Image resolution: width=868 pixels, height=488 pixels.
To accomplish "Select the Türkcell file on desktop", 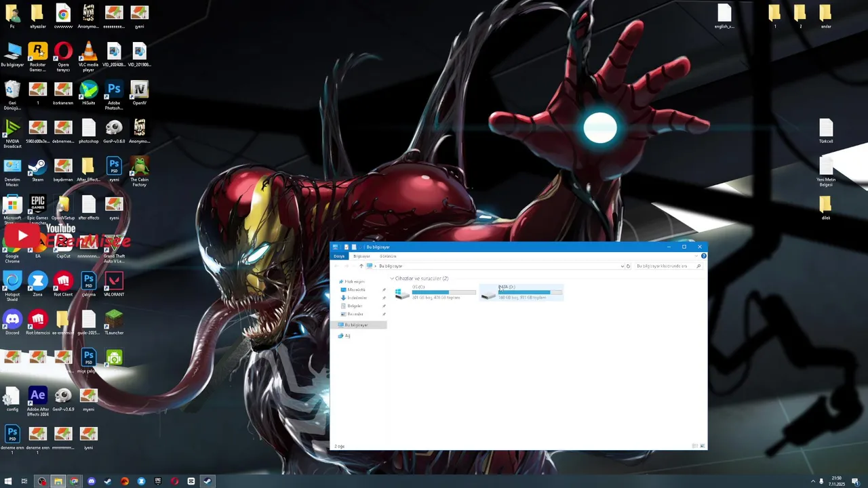I will tap(826, 131).
